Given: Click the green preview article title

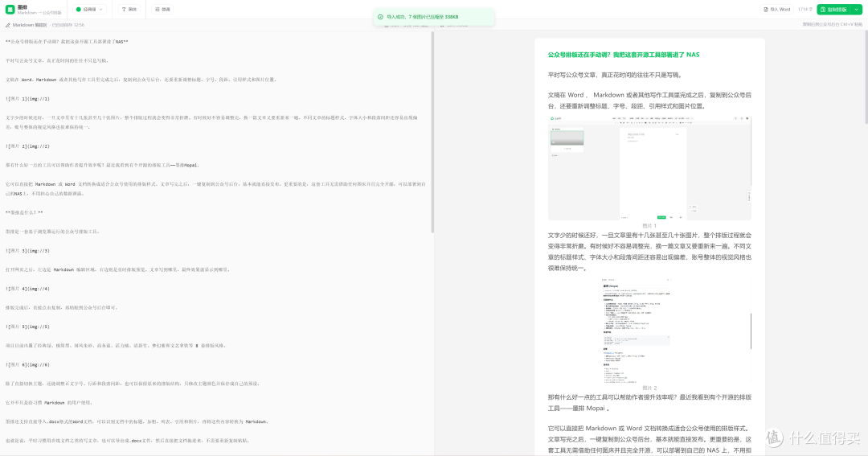Looking at the screenshot, I should click(x=624, y=55).
